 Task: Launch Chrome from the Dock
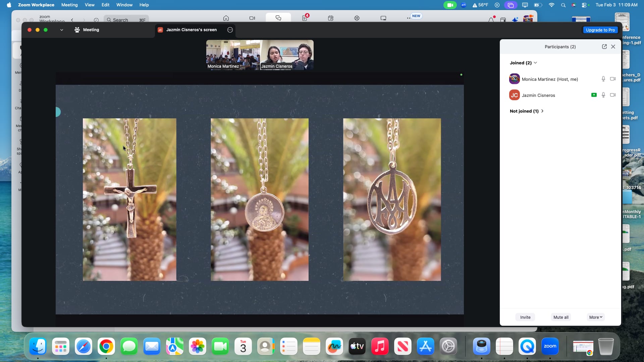coord(106,346)
